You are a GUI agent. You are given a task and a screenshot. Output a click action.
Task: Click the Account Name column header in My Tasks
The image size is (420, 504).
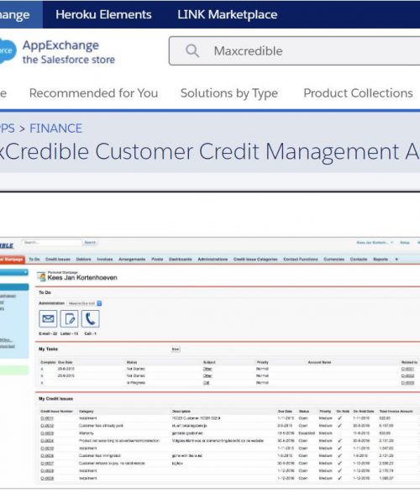[x=319, y=362]
